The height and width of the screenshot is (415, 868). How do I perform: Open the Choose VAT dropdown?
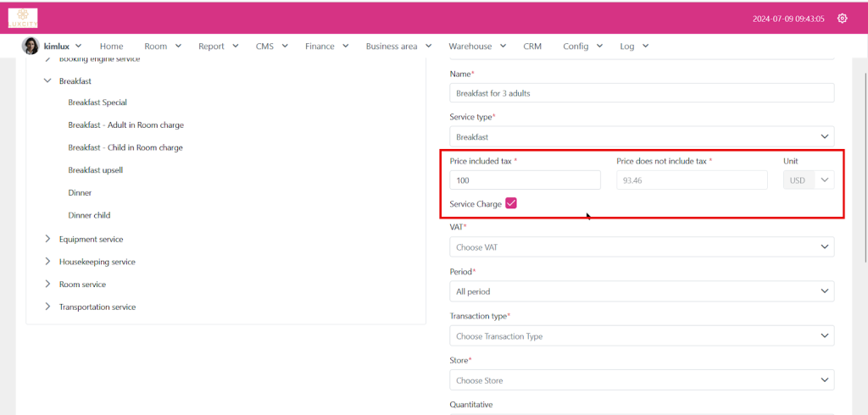641,246
